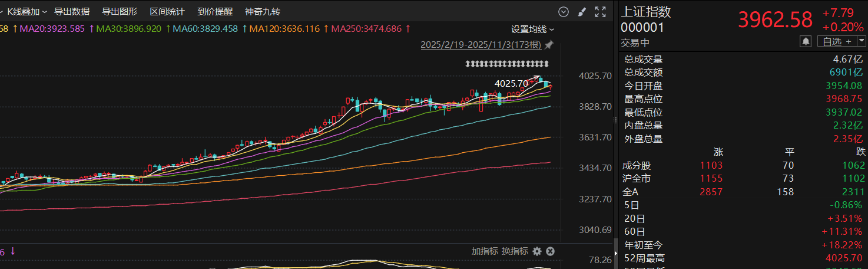
Task: Click the 上证指数 index name
Action: tap(646, 12)
